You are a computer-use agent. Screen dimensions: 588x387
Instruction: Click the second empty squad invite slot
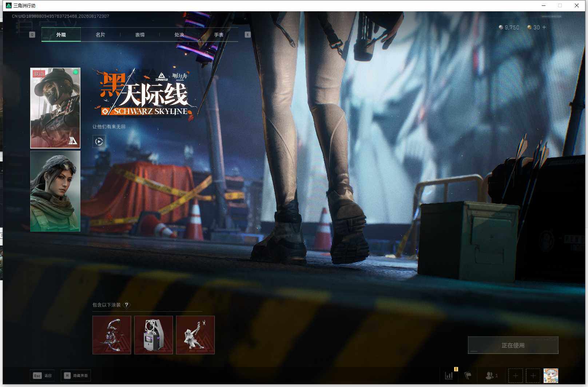coord(533,376)
